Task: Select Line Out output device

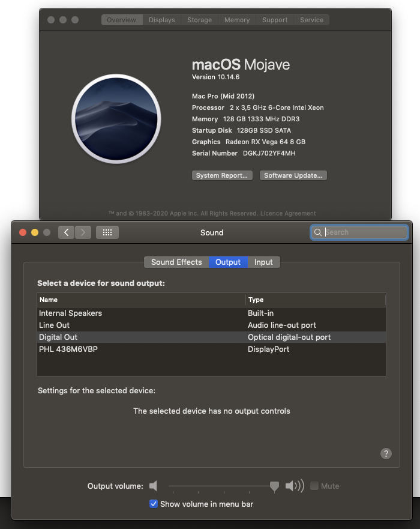Action: [x=211, y=325]
